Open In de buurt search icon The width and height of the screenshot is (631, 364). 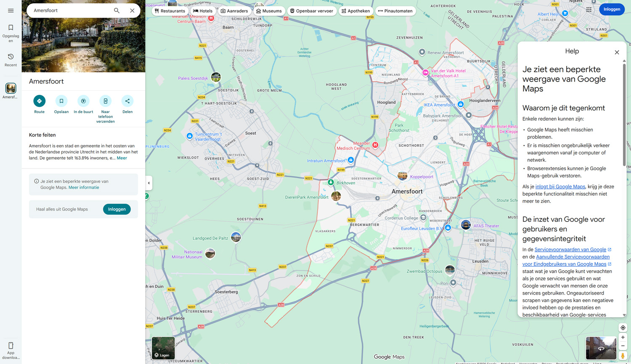tap(83, 101)
